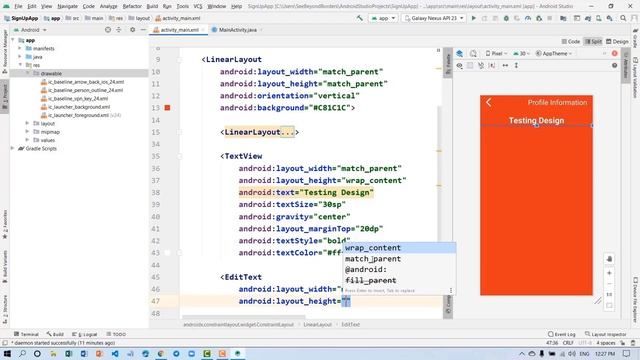Open Windows Start menu

point(7,353)
